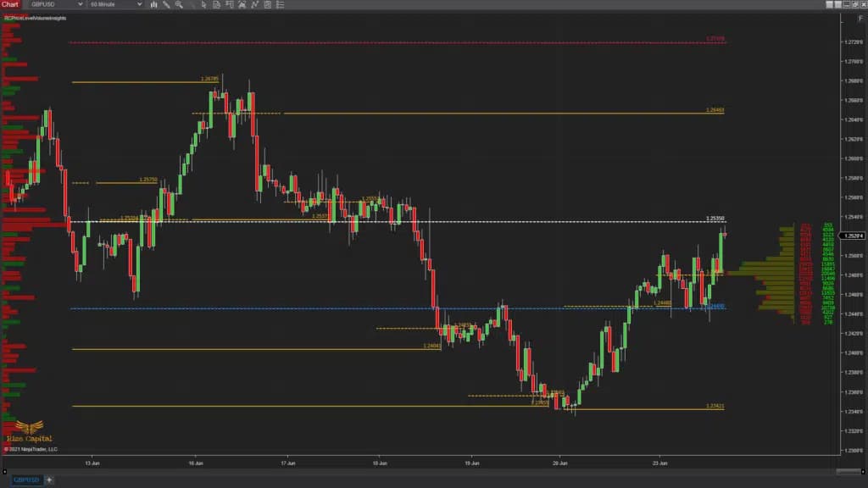Add a new tab with plus button

(x=49, y=480)
